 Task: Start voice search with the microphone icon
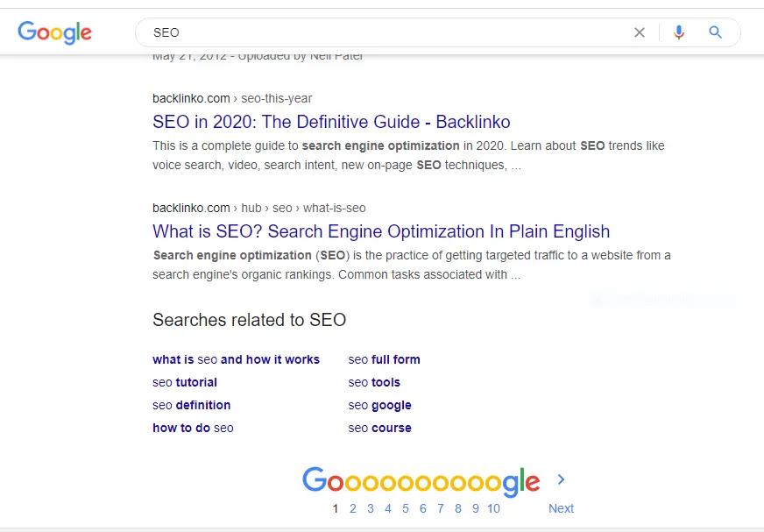(x=679, y=32)
